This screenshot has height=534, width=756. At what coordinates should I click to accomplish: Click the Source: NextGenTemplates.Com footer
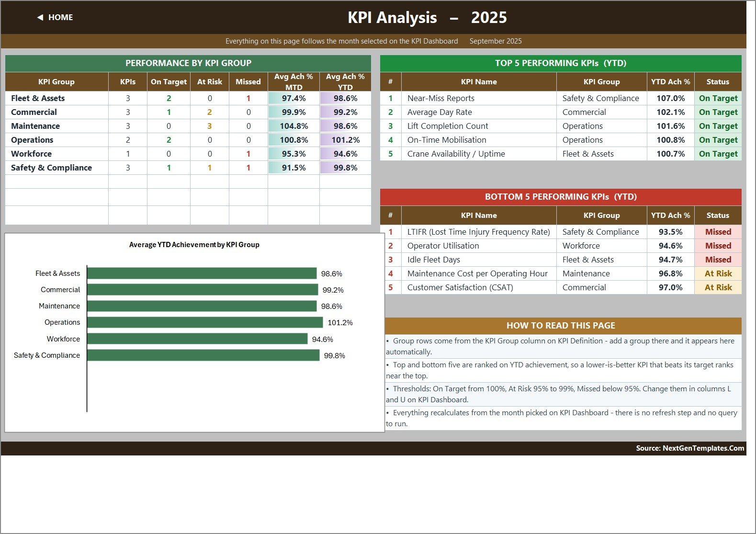click(690, 448)
